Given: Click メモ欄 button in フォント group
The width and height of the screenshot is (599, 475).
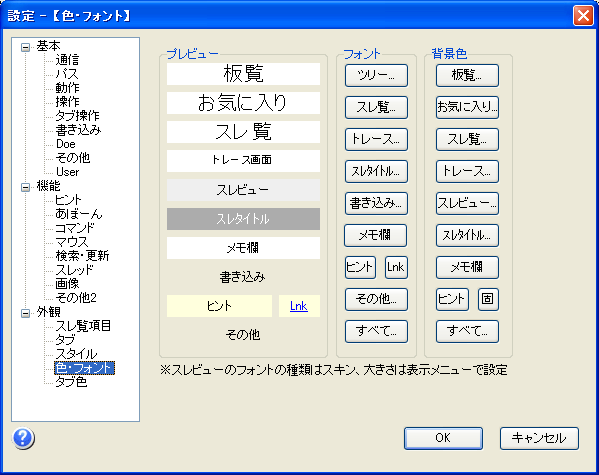Looking at the screenshot, I should 376,235.
